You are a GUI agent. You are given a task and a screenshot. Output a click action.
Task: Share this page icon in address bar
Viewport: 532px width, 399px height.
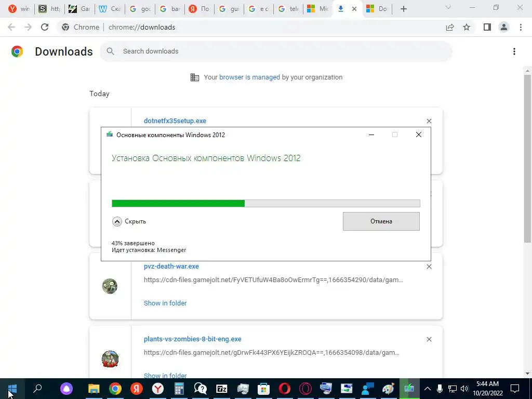click(x=450, y=27)
